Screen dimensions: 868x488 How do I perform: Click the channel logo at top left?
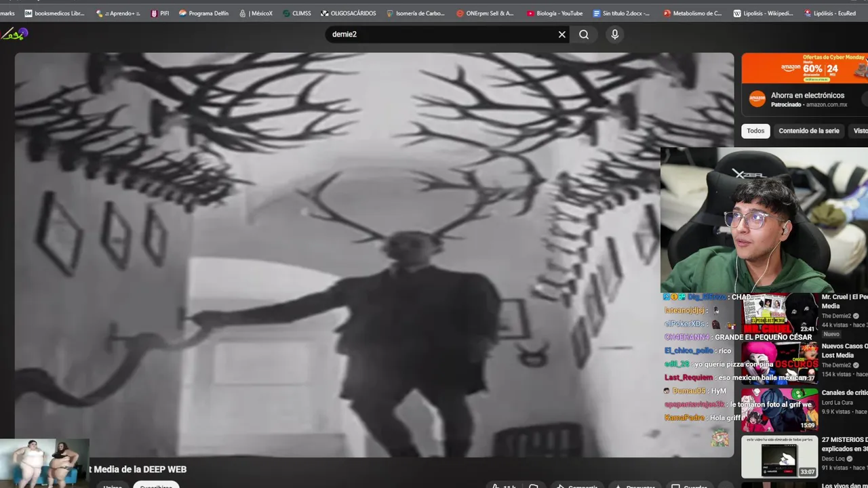click(x=14, y=34)
